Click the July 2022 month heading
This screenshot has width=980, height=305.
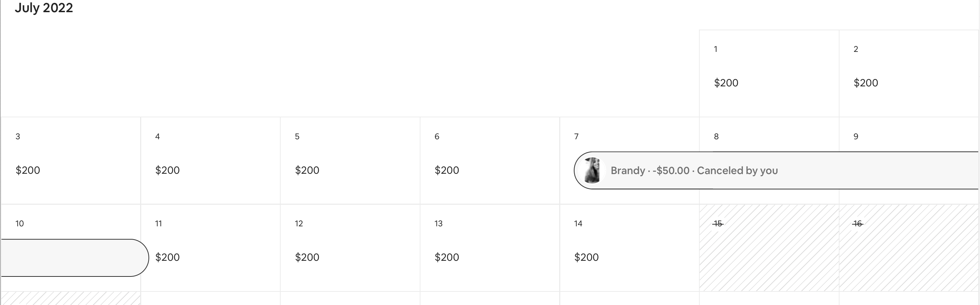tap(44, 8)
